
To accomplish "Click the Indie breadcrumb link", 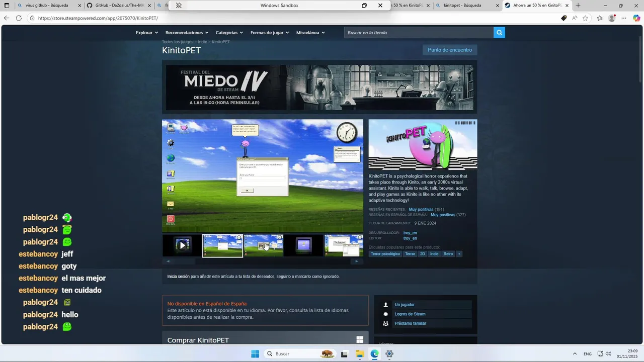I will tap(203, 42).
